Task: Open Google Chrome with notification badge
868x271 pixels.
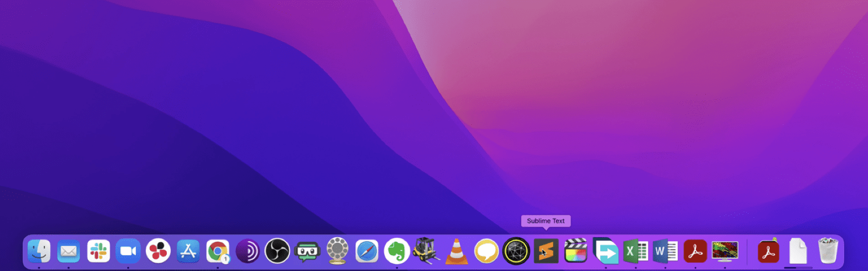Action: pyautogui.click(x=218, y=251)
